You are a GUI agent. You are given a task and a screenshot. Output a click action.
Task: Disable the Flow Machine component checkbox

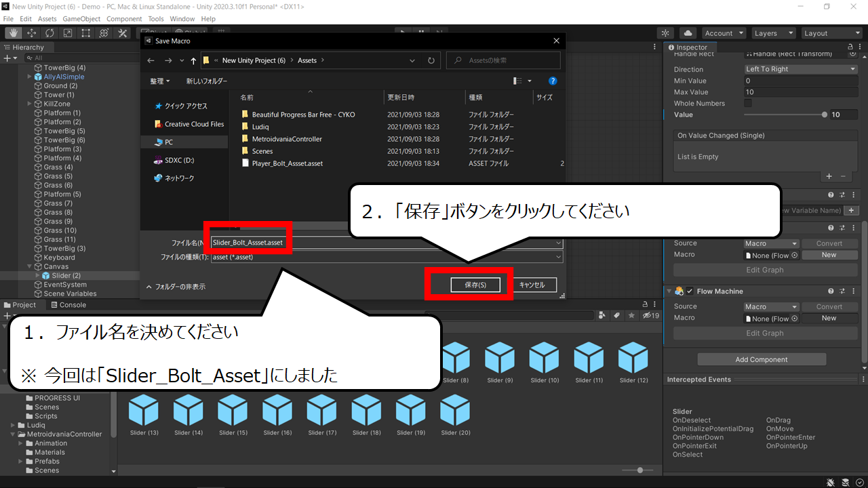pyautogui.click(x=690, y=291)
